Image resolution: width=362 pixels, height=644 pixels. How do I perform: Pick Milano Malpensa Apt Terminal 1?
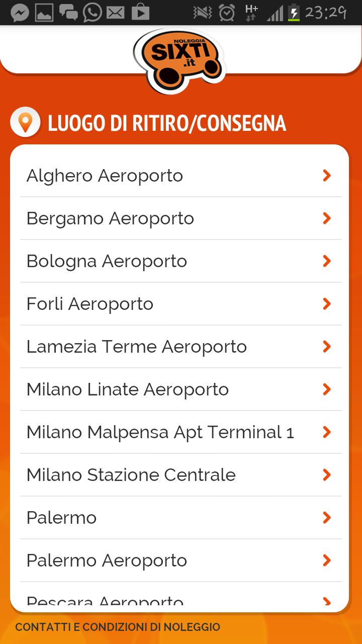[160, 432]
